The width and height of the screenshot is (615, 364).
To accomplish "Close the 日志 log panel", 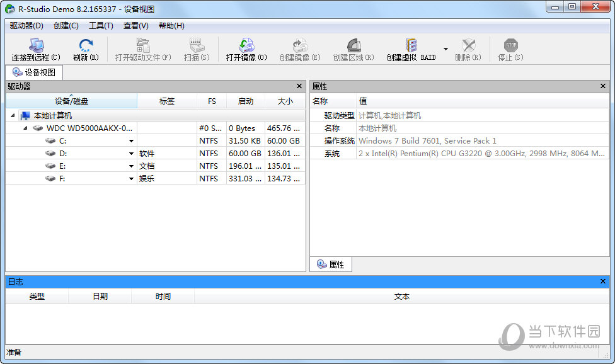I will [603, 282].
